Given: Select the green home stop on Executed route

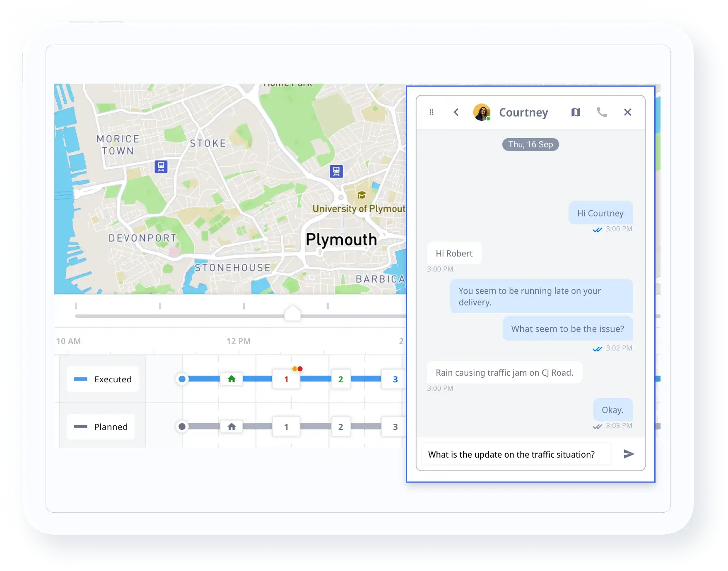Looking at the screenshot, I should [x=231, y=379].
